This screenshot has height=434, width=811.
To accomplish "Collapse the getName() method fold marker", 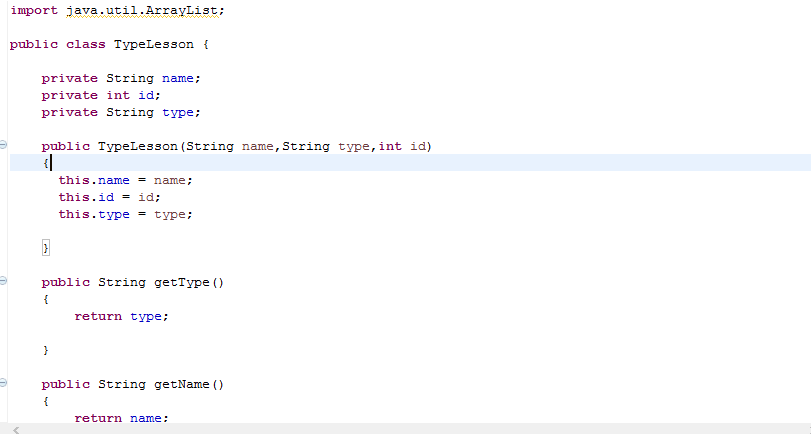I will click(3, 383).
